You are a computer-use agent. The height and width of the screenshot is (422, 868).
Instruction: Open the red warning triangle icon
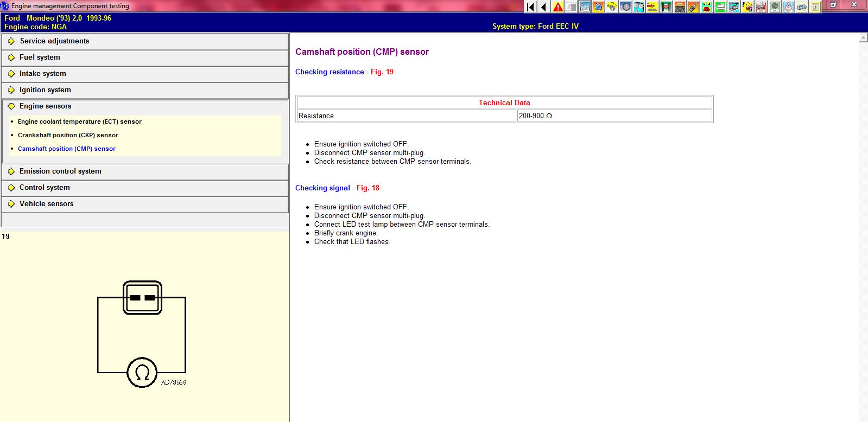click(x=557, y=7)
